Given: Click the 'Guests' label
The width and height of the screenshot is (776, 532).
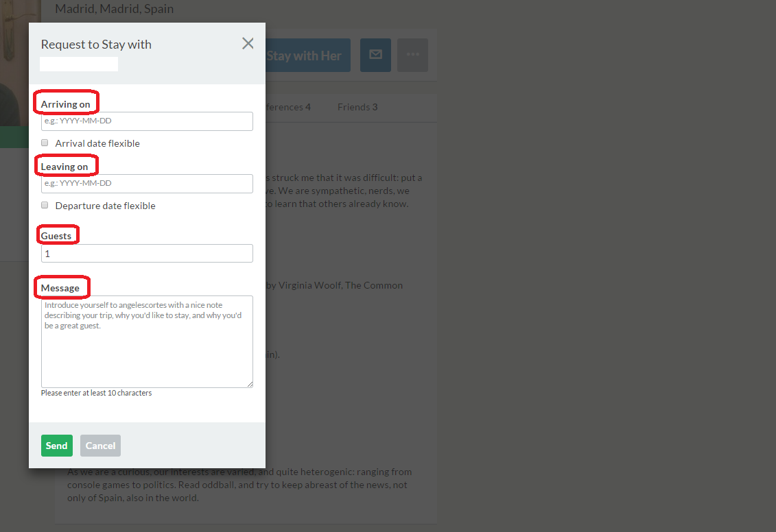Looking at the screenshot, I should tap(56, 236).
